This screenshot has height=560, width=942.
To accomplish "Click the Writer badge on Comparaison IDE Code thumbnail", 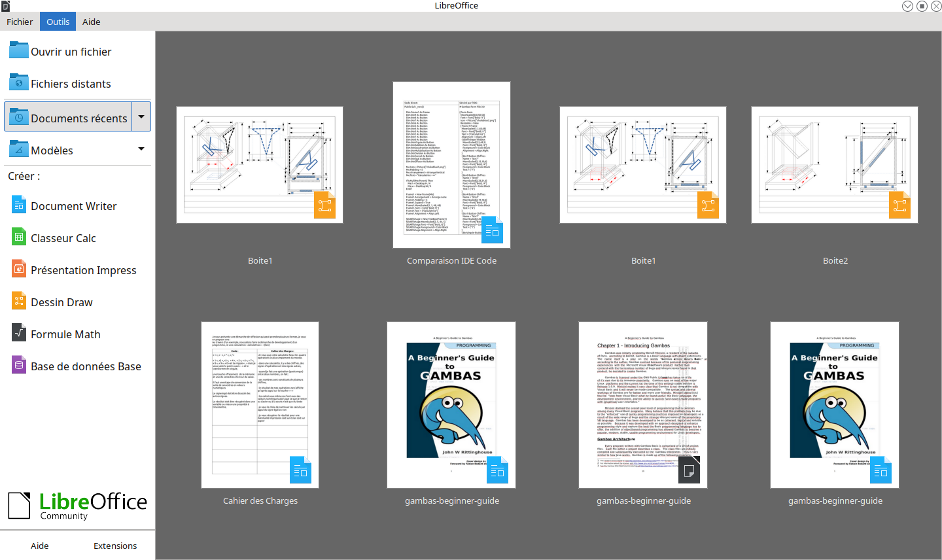I will tap(493, 230).
